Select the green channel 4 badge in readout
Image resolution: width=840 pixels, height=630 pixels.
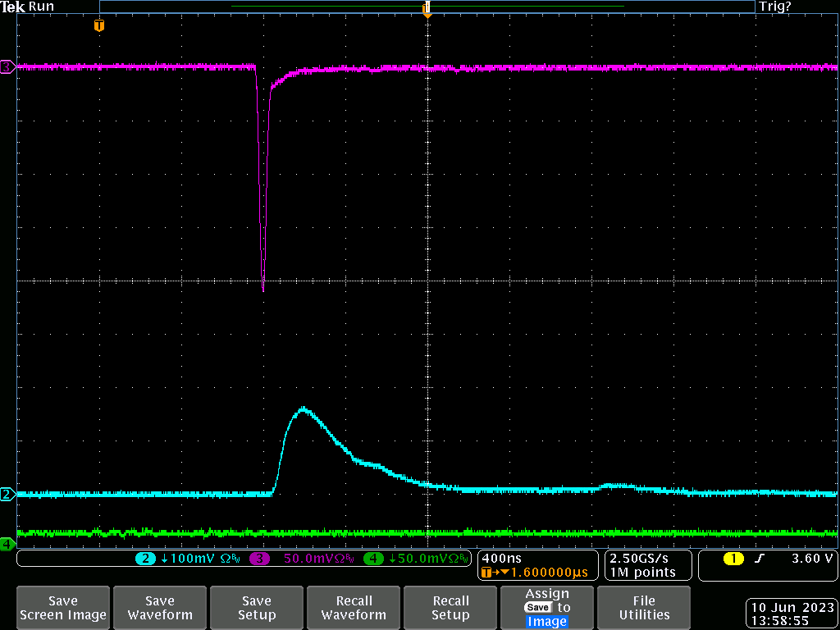pos(373,559)
